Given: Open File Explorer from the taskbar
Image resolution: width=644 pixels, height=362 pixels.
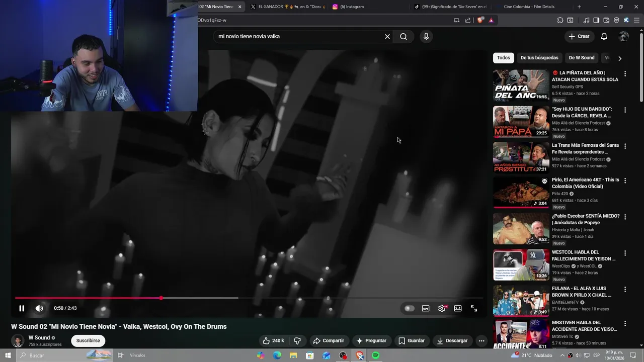Looking at the screenshot, I should pyautogui.click(x=293, y=355).
